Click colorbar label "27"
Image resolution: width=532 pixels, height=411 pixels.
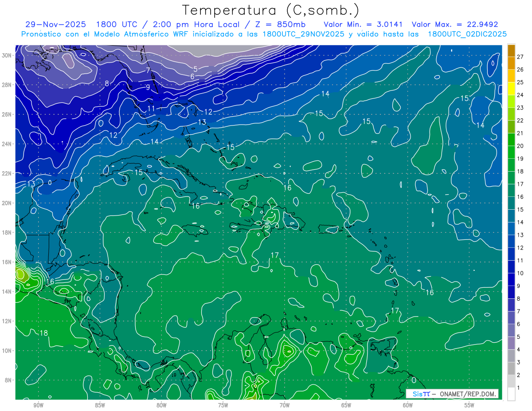point(520,57)
